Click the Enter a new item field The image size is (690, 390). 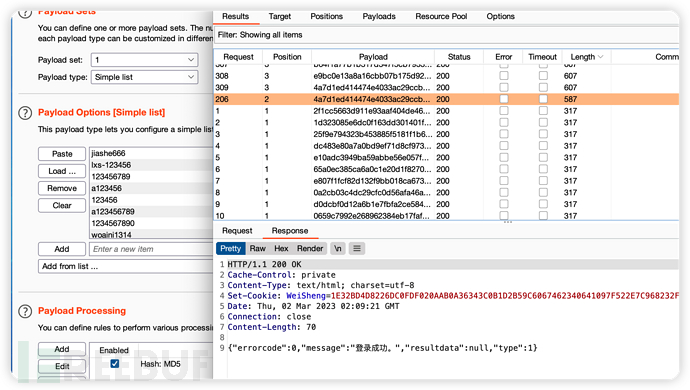pyautogui.click(x=151, y=249)
